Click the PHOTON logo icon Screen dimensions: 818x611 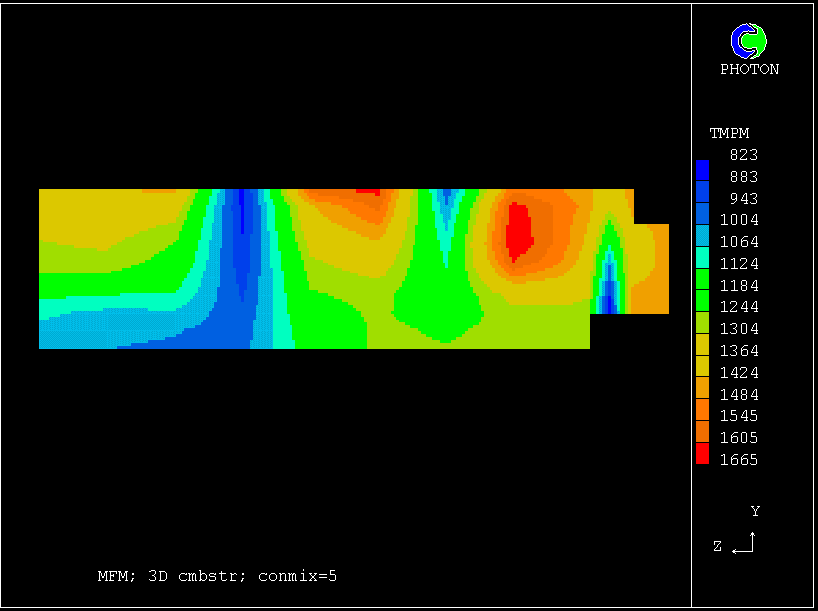pos(748,41)
